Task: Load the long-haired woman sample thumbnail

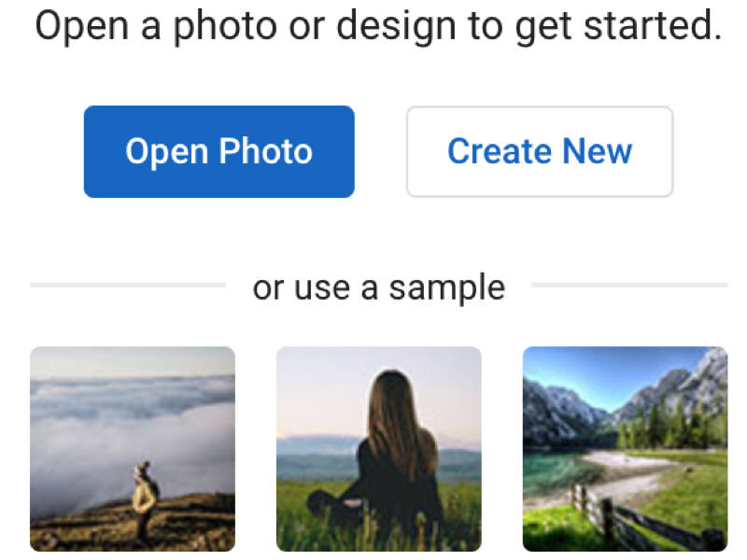Action: point(379,449)
